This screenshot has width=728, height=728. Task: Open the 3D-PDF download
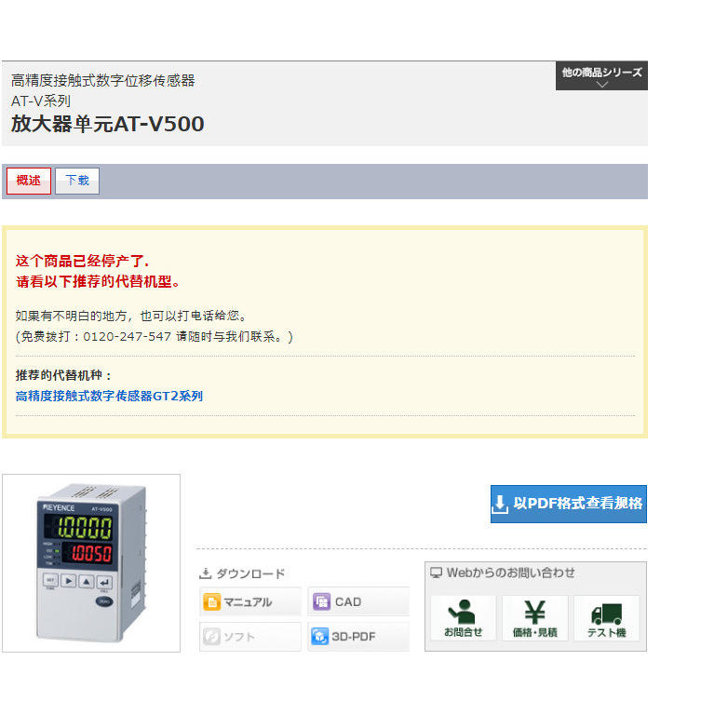pos(358,637)
